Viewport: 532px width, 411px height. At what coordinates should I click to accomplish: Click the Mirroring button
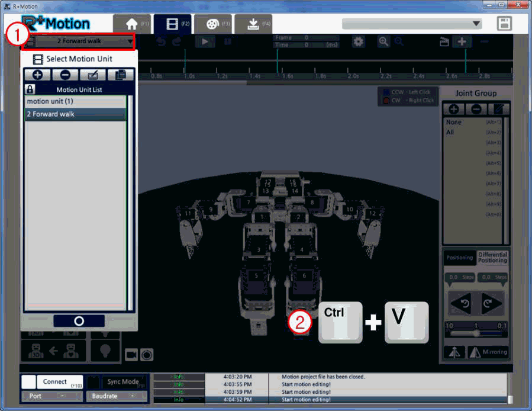[488, 352]
